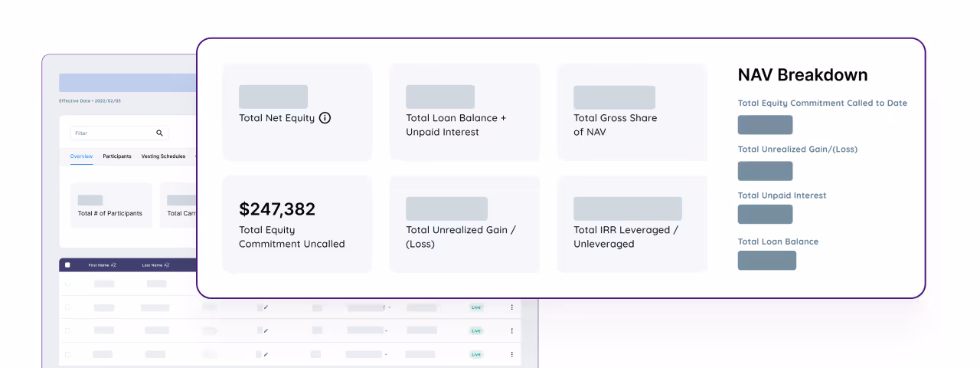Click the pencil edit icon in last Live row
The height and width of the screenshot is (368, 980).
[266, 355]
